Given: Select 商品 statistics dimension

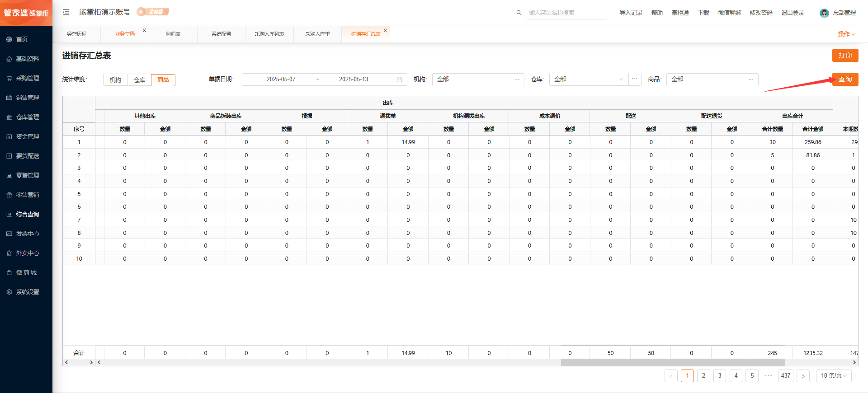Looking at the screenshot, I should 163,80.
